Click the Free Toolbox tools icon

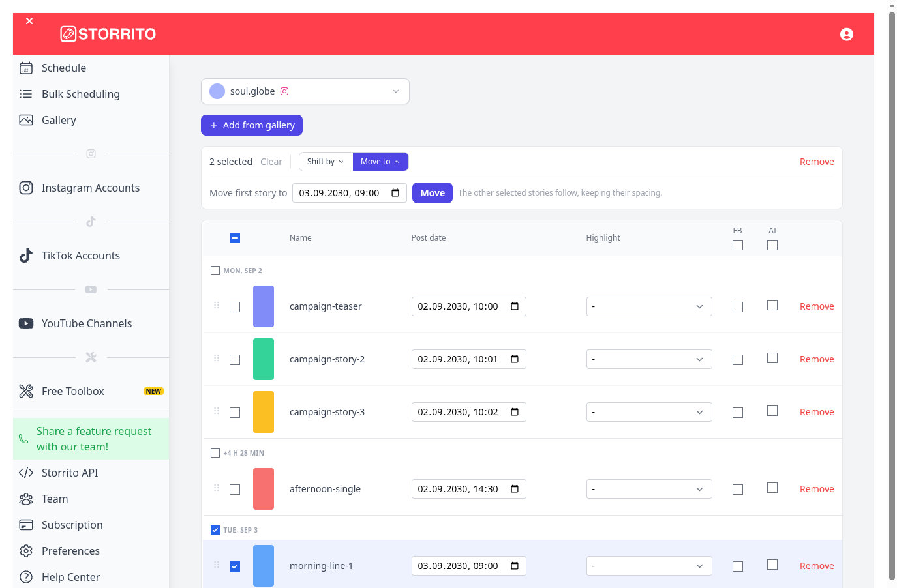(26, 391)
